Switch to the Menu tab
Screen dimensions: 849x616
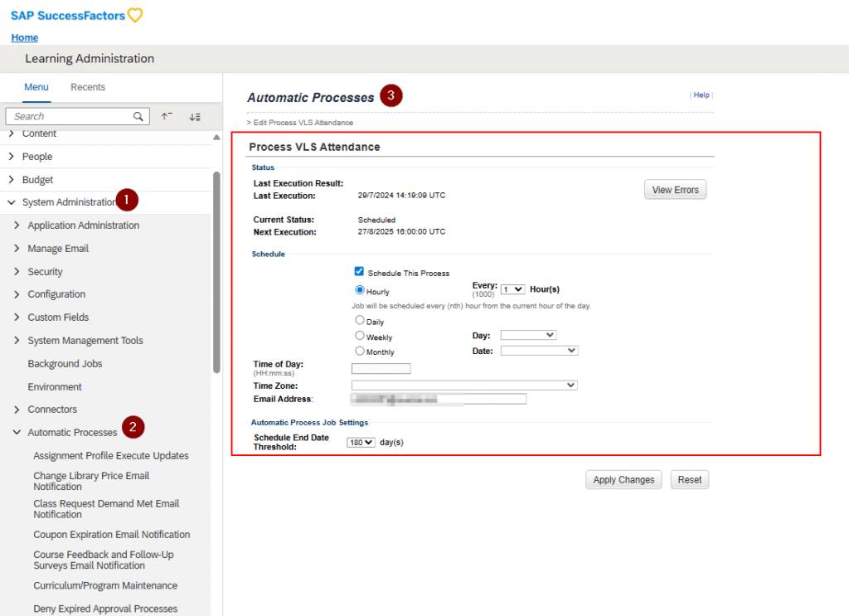click(x=36, y=87)
